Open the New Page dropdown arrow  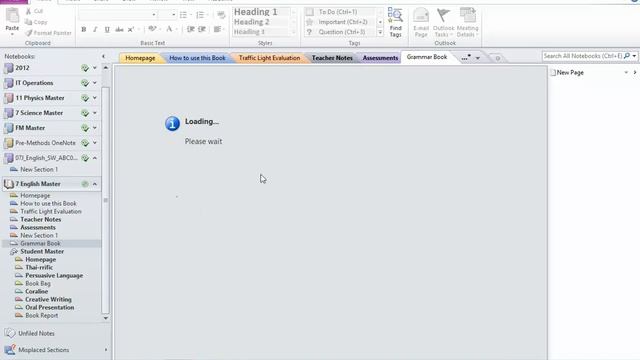626,73
